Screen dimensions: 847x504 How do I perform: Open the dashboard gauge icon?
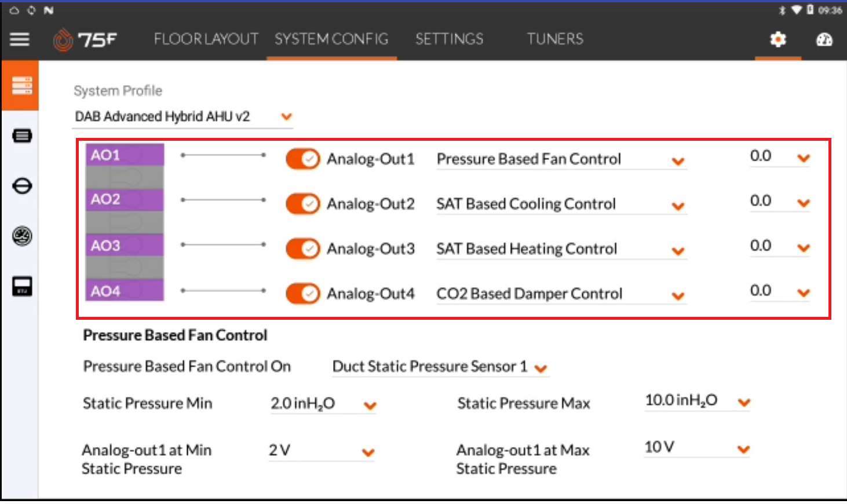click(824, 39)
